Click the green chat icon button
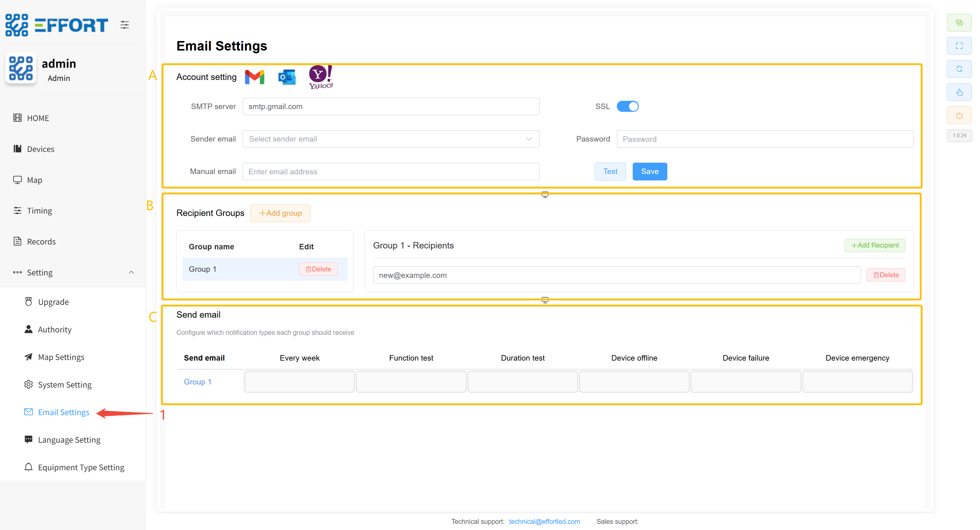 (959, 23)
